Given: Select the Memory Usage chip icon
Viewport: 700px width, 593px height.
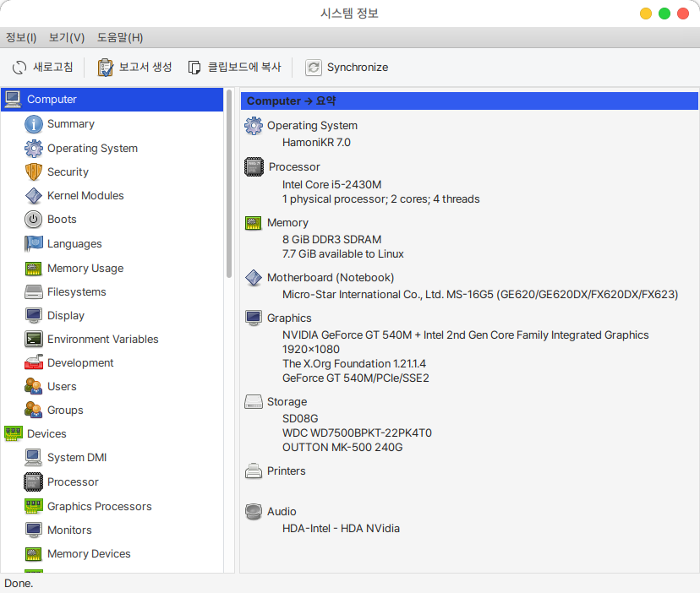Looking at the screenshot, I should 33,268.
